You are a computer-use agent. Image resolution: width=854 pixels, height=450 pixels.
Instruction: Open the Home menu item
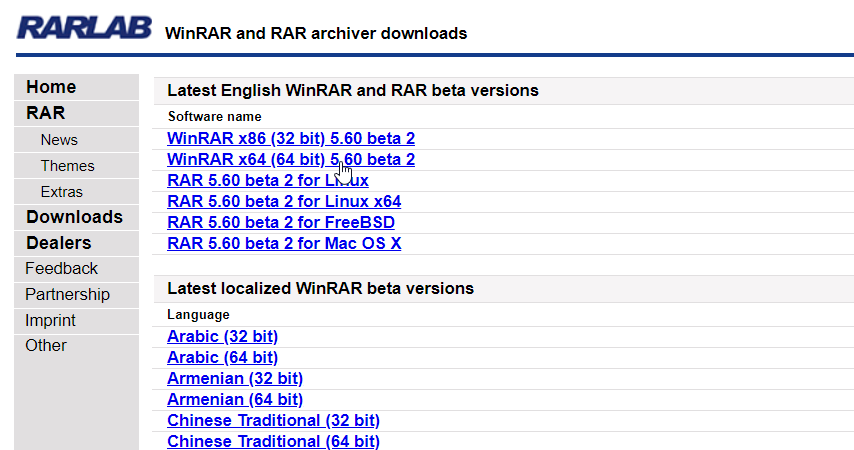[51, 87]
